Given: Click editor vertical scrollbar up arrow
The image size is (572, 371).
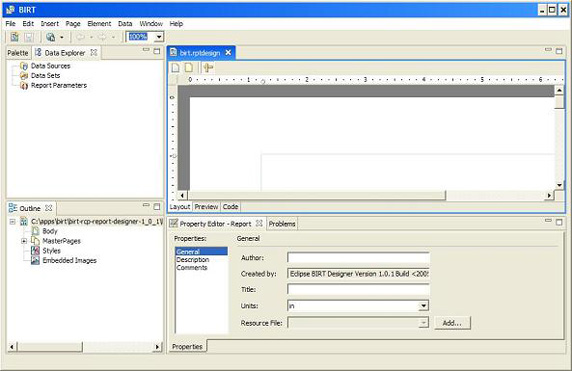Looking at the screenshot, I should [x=560, y=90].
